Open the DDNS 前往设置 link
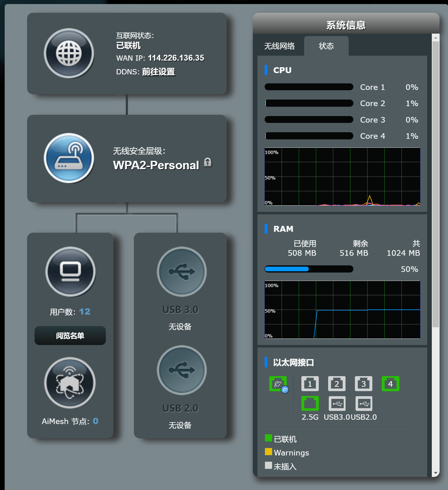This screenshot has height=490, width=448. click(x=158, y=72)
